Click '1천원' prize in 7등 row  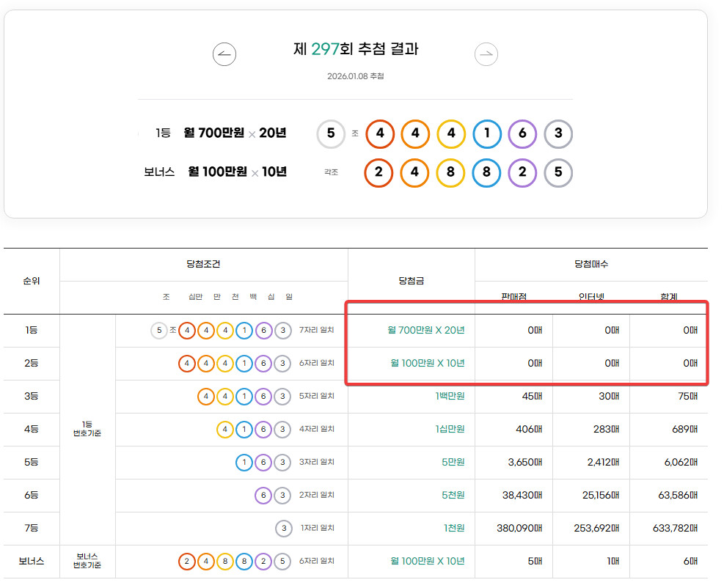pos(454,528)
